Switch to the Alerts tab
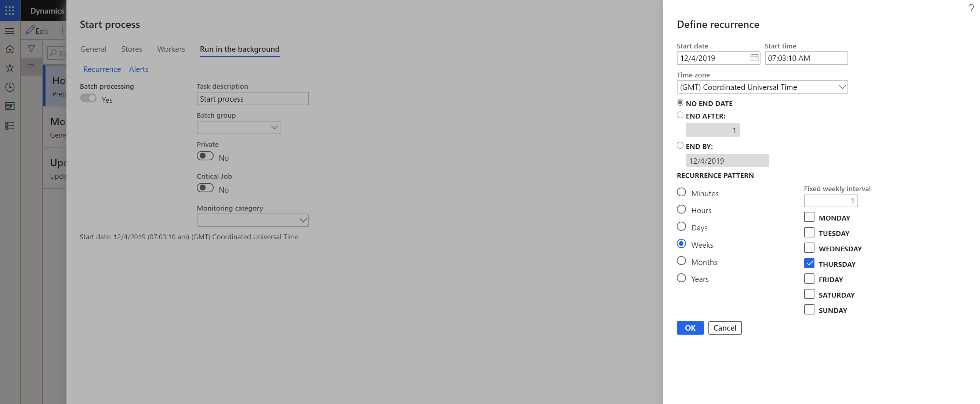Screen dimensions: 980x404 [138, 69]
